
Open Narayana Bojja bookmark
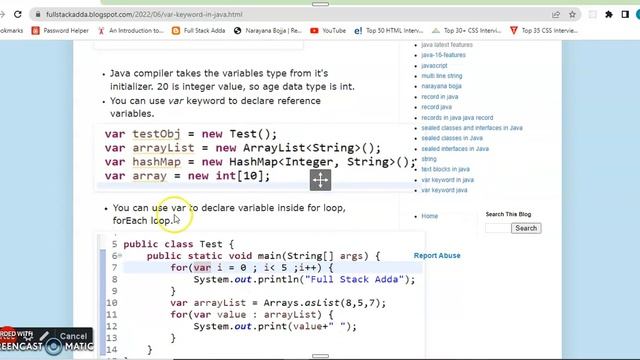click(x=267, y=31)
